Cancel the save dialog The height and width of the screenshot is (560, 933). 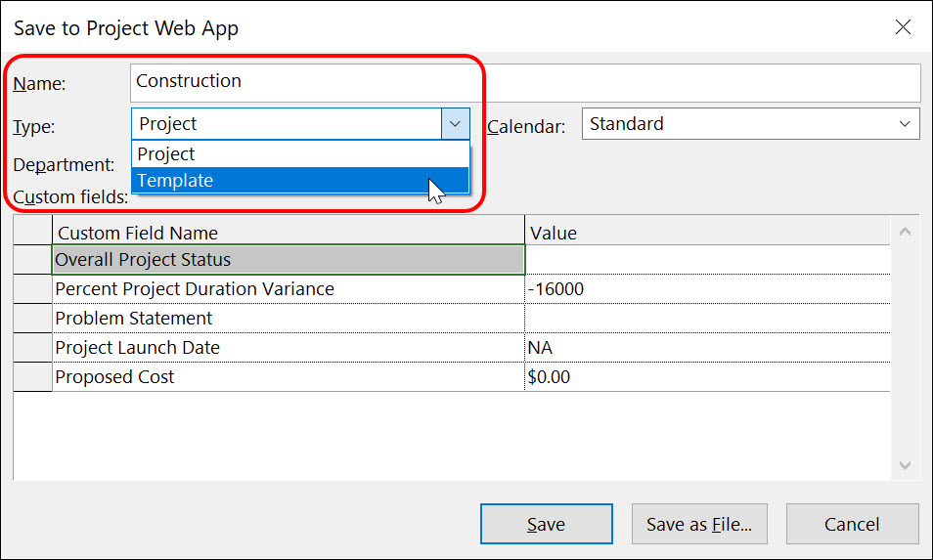[x=852, y=524]
